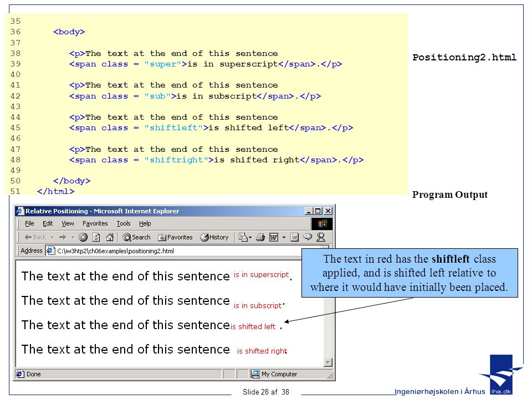Click the Internet Explorer title bar icon

[21, 211]
